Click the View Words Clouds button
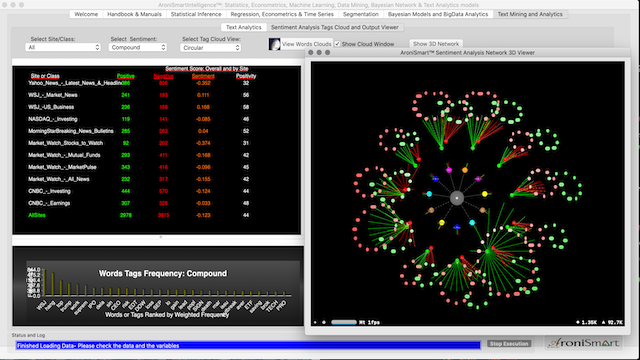This screenshot has height=360, width=640. point(306,44)
